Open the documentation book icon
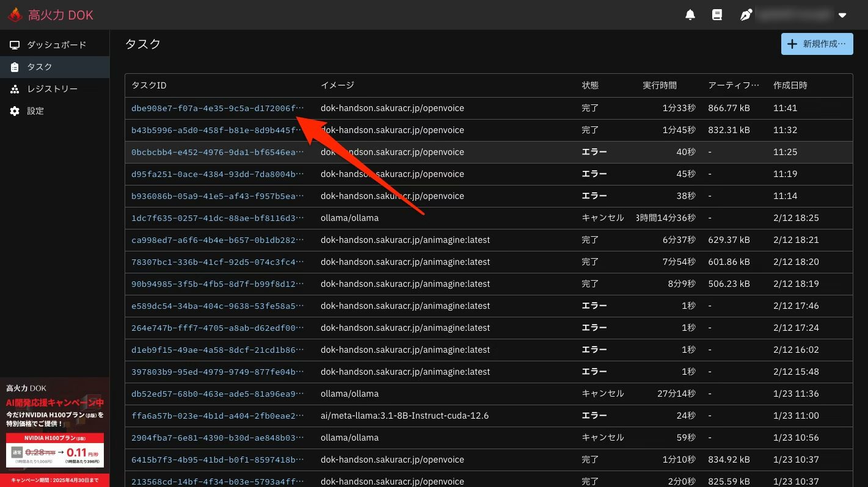The width and height of the screenshot is (868, 487). 717,15
